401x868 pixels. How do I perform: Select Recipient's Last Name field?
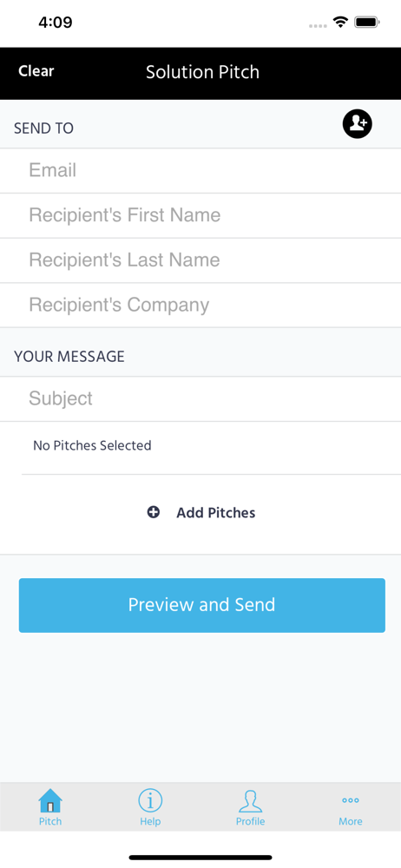pos(200,260)
